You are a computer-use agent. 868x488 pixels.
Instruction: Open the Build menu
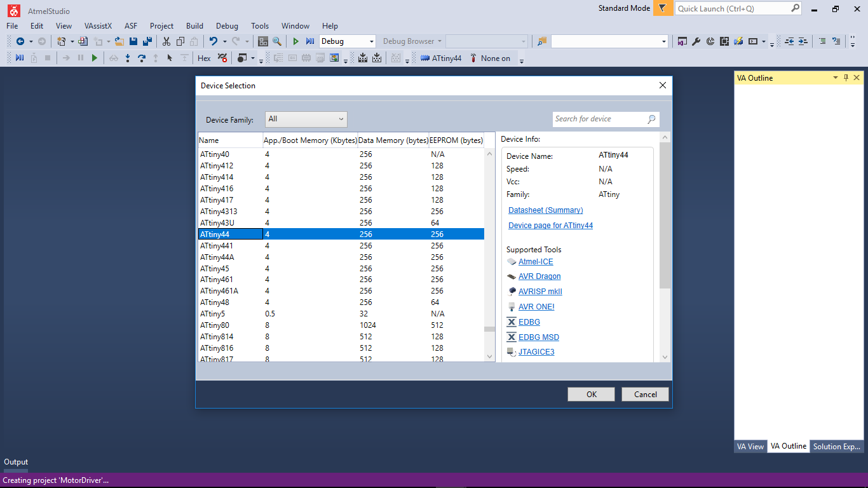(x=195, y=26)
